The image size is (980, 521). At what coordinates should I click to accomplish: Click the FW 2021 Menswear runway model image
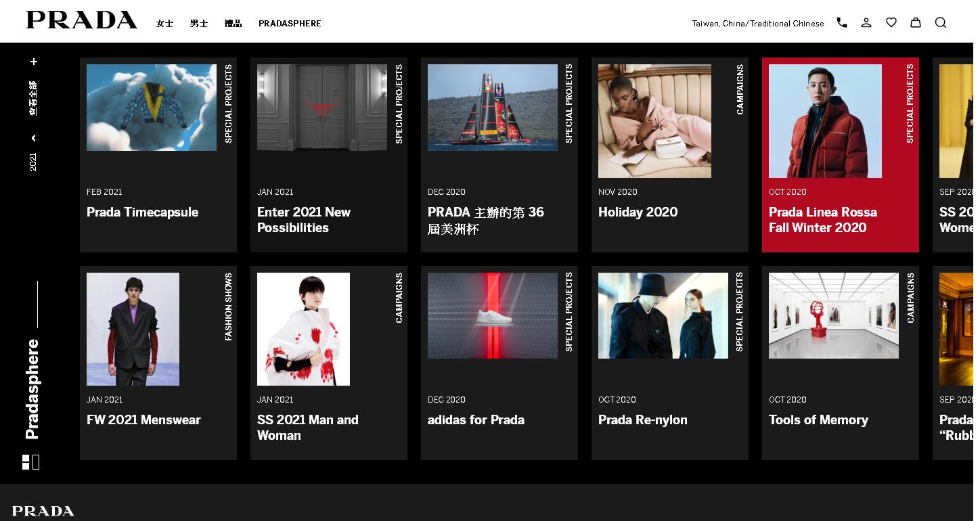(133, 329)
